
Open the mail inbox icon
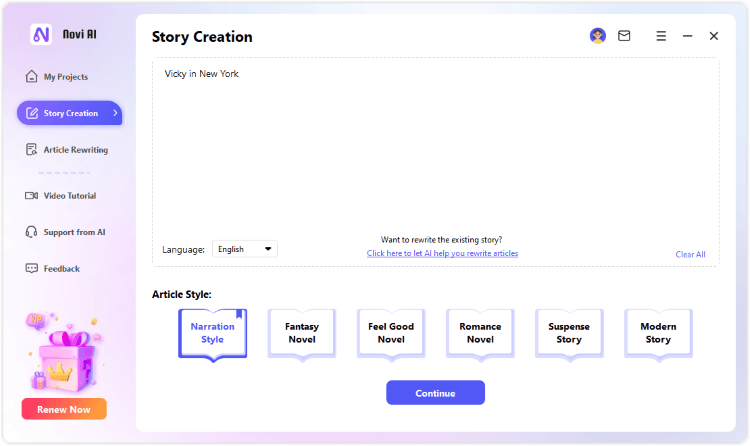click(624, 36)
